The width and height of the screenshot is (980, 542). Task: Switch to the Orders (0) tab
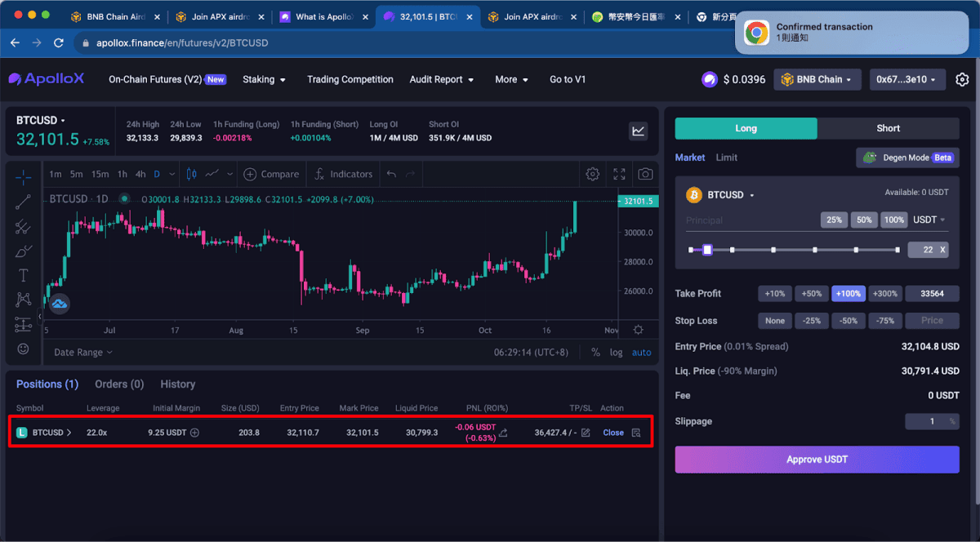(x=119, y=384)
